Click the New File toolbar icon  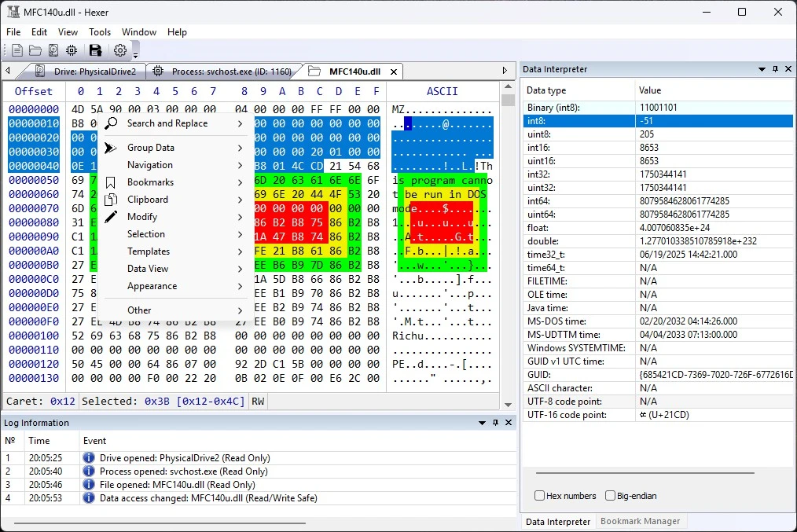coord(17,50)
